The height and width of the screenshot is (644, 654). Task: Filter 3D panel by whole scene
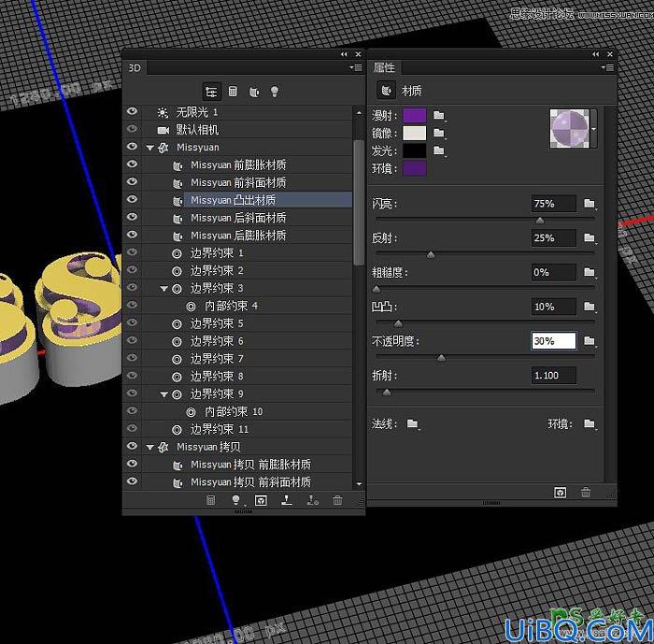point(211,92)
